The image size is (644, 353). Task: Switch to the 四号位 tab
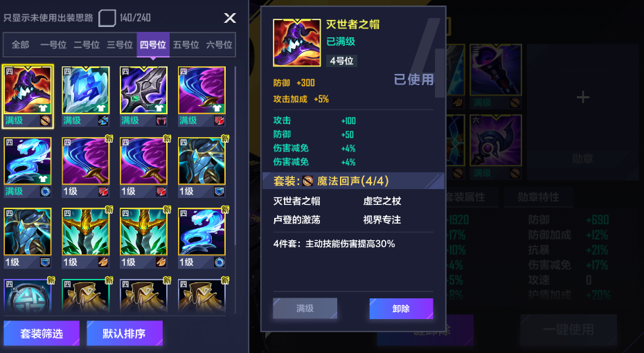153,45
